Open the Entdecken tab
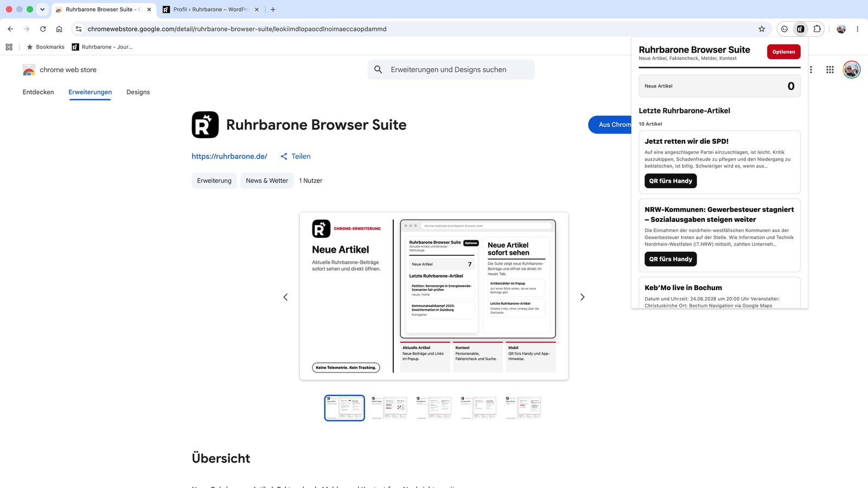868x488 pixels. [39, 92]
